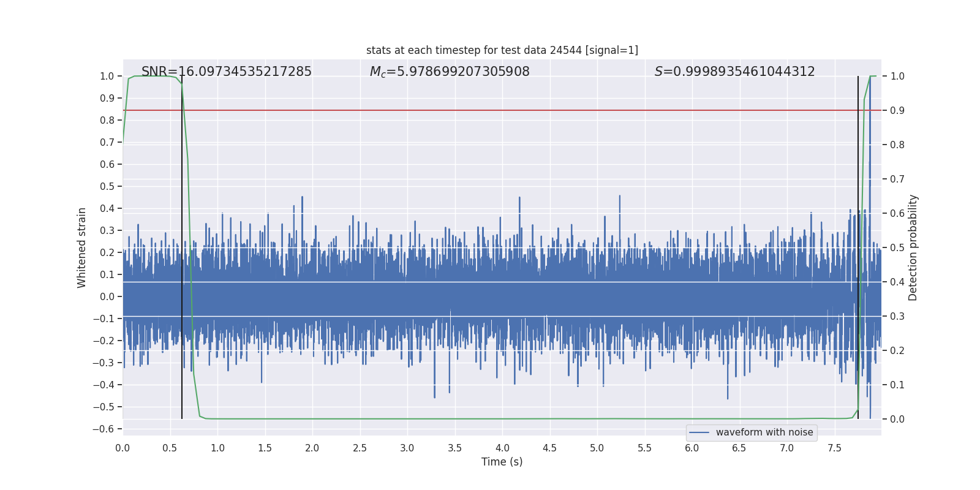The width and height of the screenshot is (980, 490).
Task: Click the plot title mentioning test data 24544
Action: [x=502, y=50]
